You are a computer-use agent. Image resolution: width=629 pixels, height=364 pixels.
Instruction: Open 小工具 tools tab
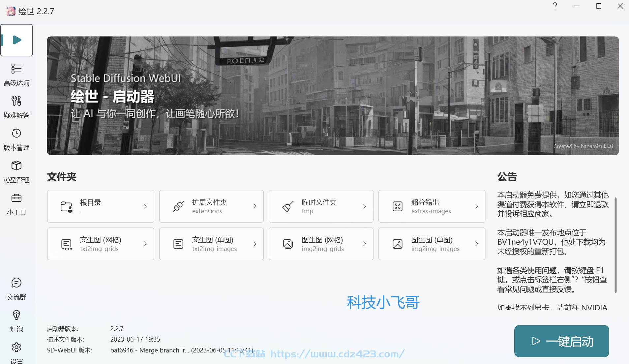point(16,204)
